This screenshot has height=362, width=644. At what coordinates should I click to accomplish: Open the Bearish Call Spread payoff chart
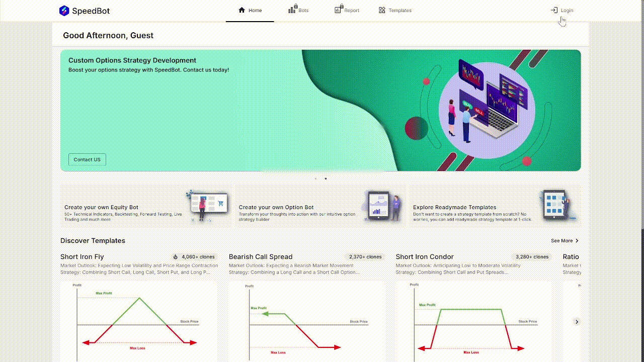(x=307, y=322)
